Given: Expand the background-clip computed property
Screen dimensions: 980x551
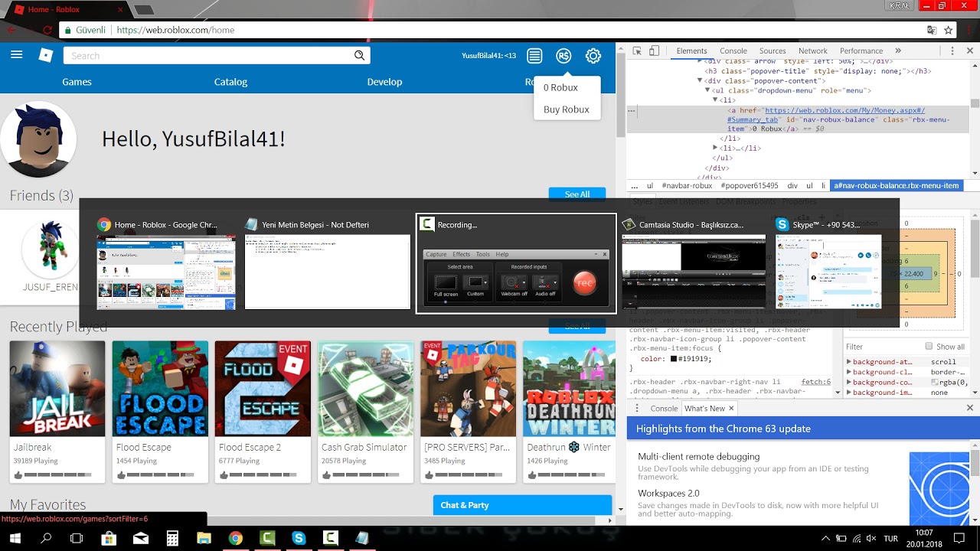Looking at the screenshot, I should point(848,372).
